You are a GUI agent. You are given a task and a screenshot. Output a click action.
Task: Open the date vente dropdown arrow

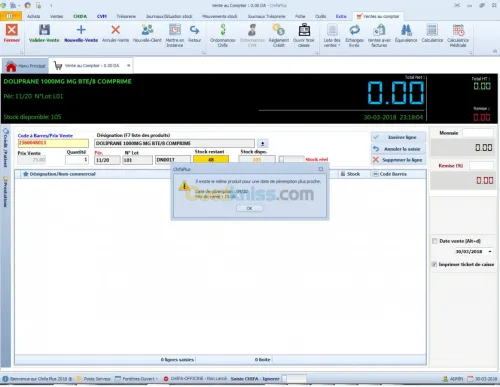coord(490,252)
